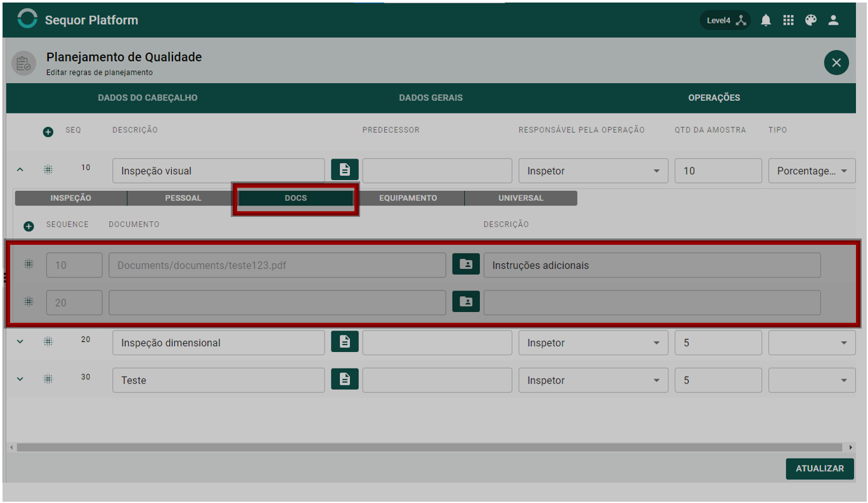Click predecessor field of Inspeção dimensional
The width and height of the screenshot is (868, 503).
[x=437, y=343]
